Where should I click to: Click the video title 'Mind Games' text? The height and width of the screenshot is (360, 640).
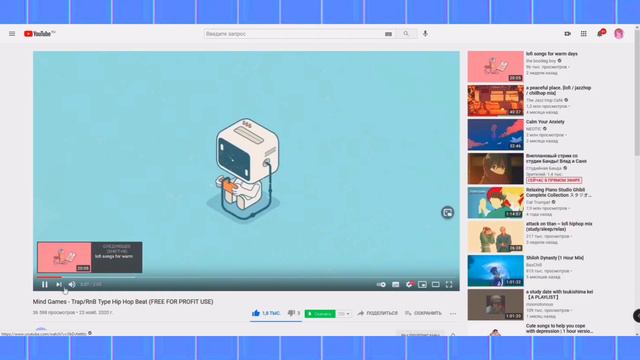tap(123, 302)
